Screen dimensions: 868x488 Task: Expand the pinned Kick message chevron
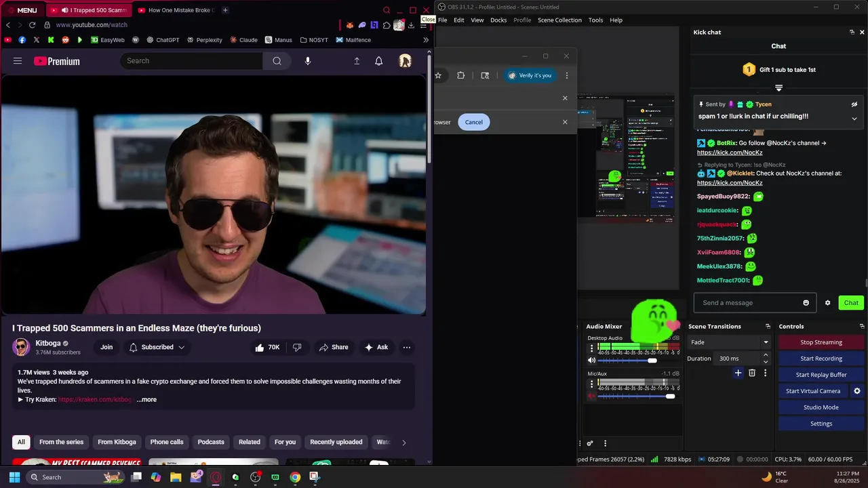click(854, 119)
